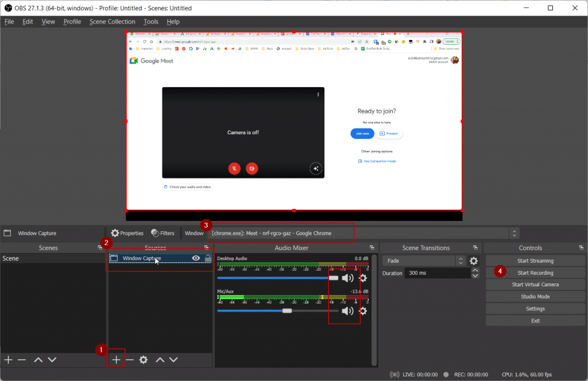Move the selected scene down

52,360
